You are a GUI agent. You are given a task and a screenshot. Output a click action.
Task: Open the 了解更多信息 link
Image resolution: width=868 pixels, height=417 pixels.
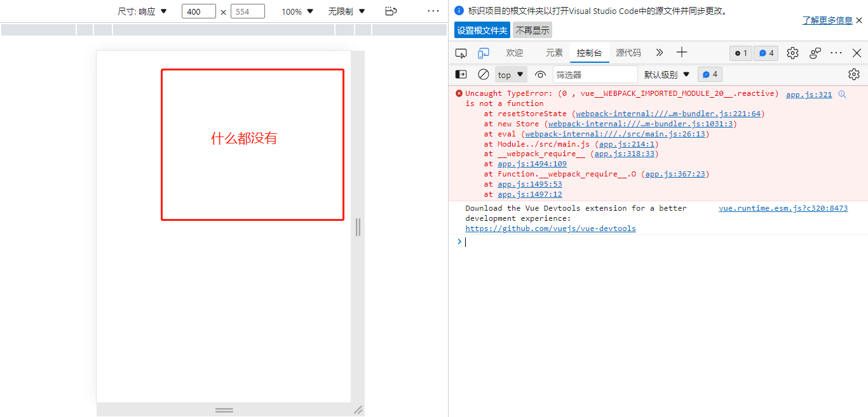pyautogui.click(x=827, y=20)
